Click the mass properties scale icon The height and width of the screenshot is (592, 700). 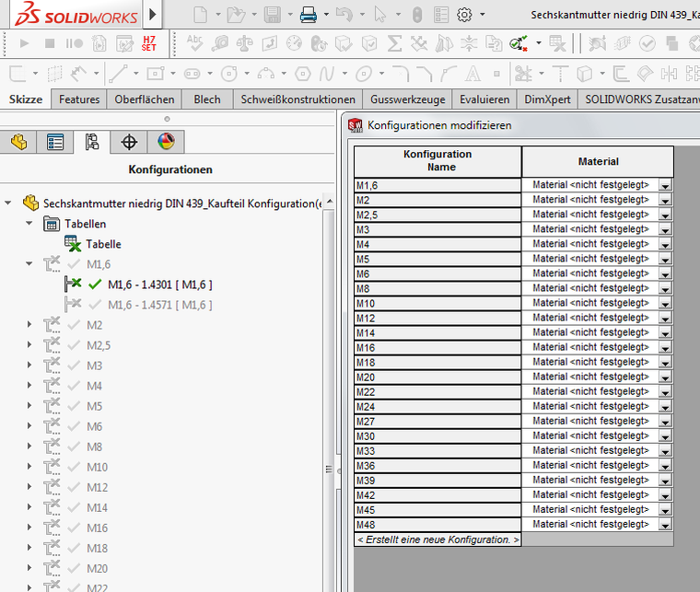pos(244,43)
